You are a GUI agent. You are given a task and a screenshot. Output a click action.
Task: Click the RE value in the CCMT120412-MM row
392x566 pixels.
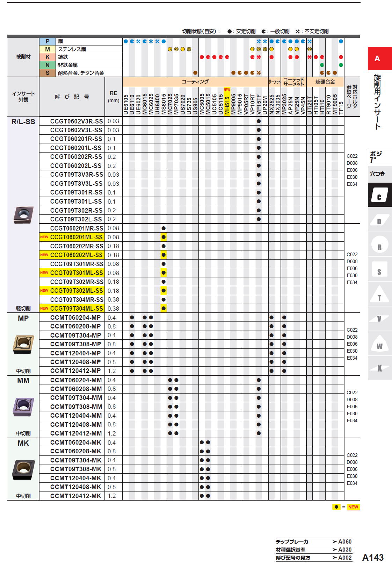(112, 433)
